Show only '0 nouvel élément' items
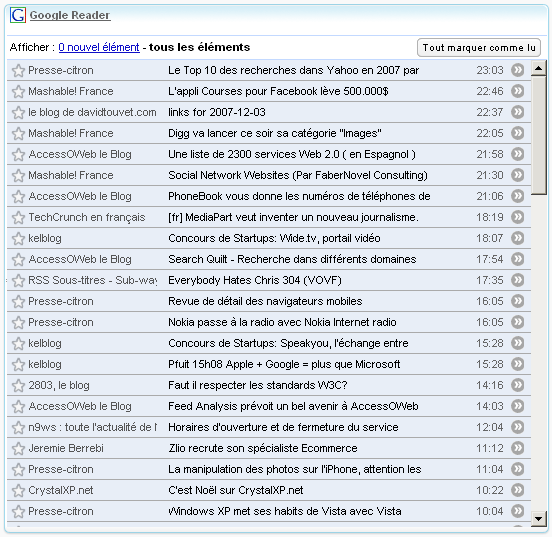Viewport: 552px width, 537px height. pyautogui.click(x=99, y=47)
